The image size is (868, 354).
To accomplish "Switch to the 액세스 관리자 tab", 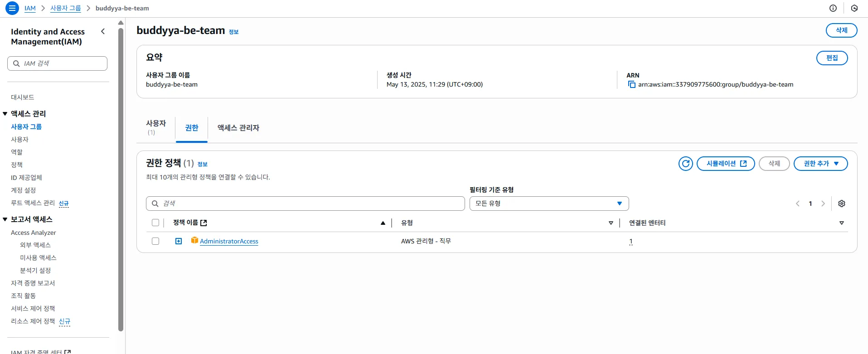I will pyautogui.click(x=238, y=128).
